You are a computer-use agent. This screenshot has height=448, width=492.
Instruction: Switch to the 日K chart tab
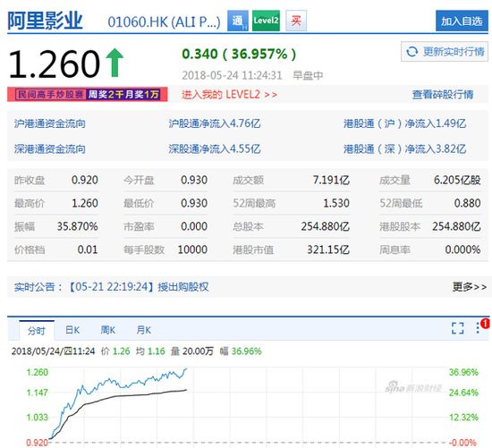72,330
